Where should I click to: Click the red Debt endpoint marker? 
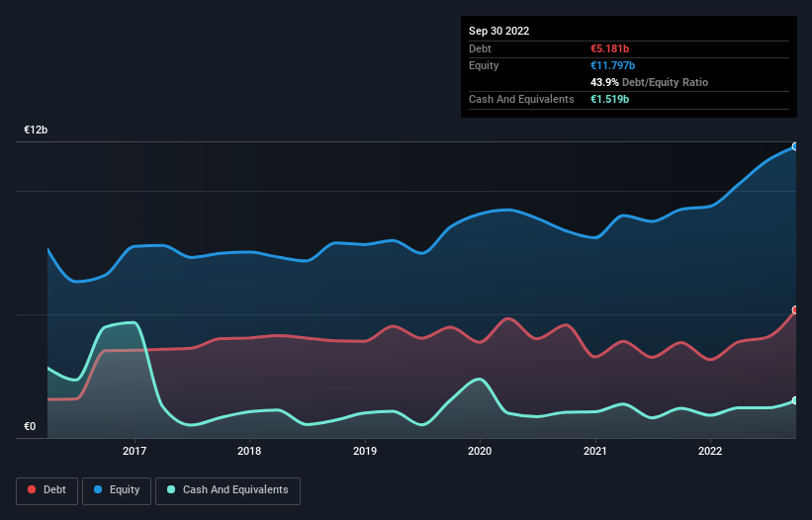795,310
